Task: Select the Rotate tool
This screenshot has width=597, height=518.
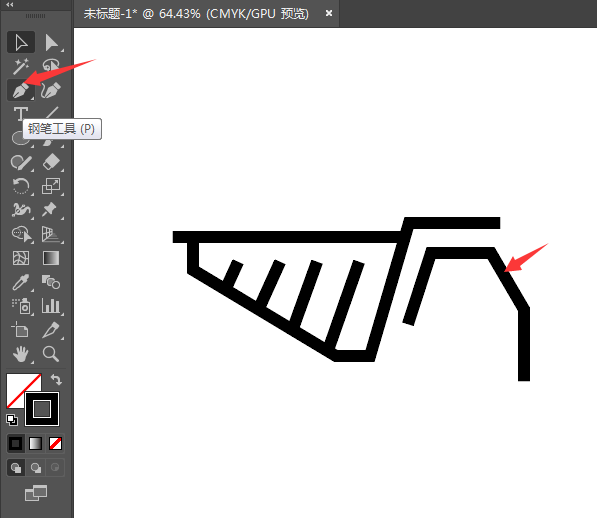Action: tap(21, 186)
